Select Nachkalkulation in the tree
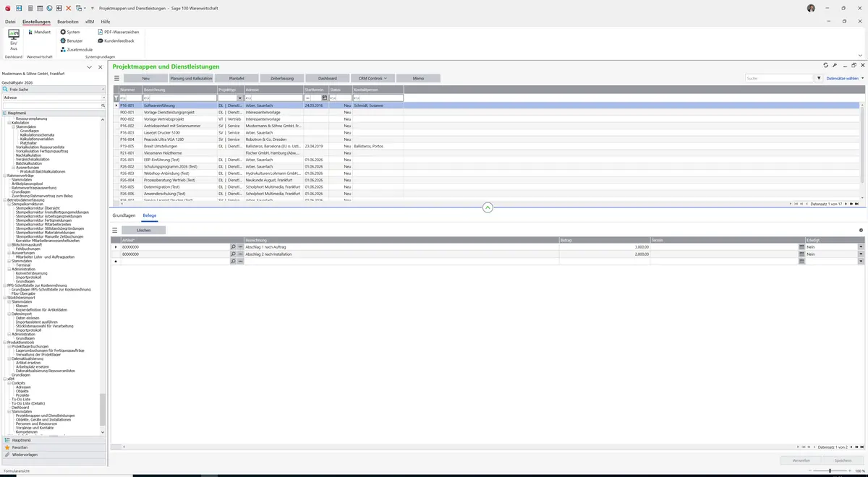This screenshot has height=477, width=868. point(29,155)
